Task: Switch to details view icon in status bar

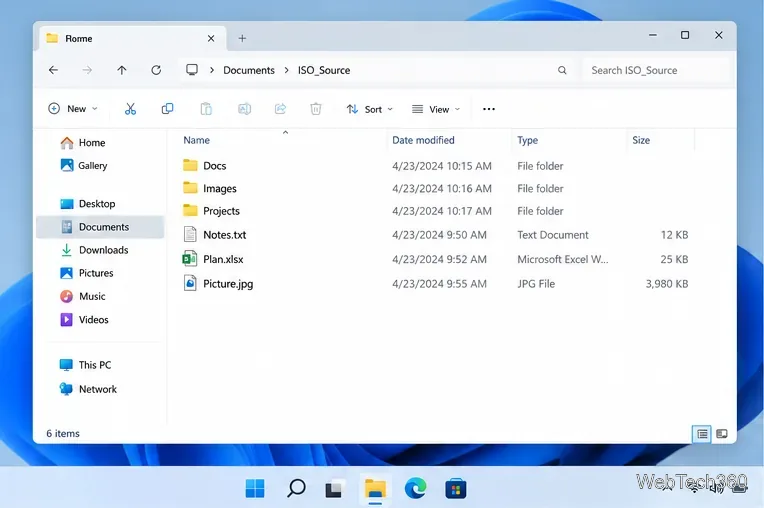Action: 702,433
